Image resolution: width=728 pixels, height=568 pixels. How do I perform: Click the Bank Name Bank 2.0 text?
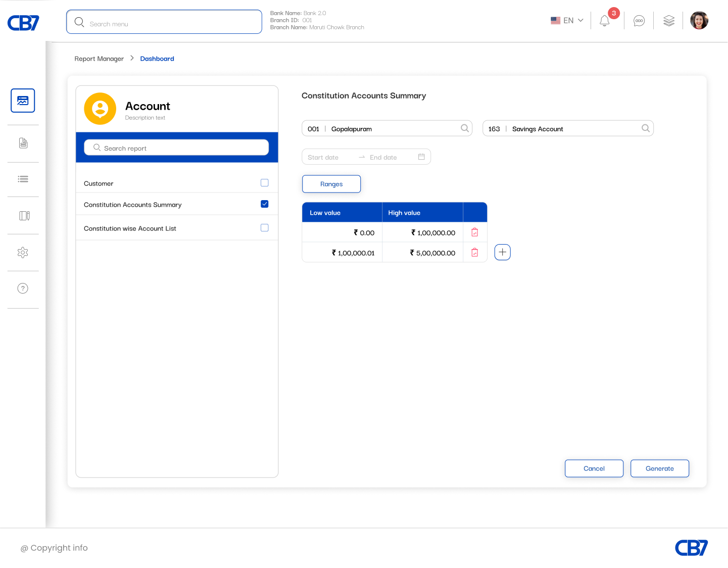click(298, 13)
